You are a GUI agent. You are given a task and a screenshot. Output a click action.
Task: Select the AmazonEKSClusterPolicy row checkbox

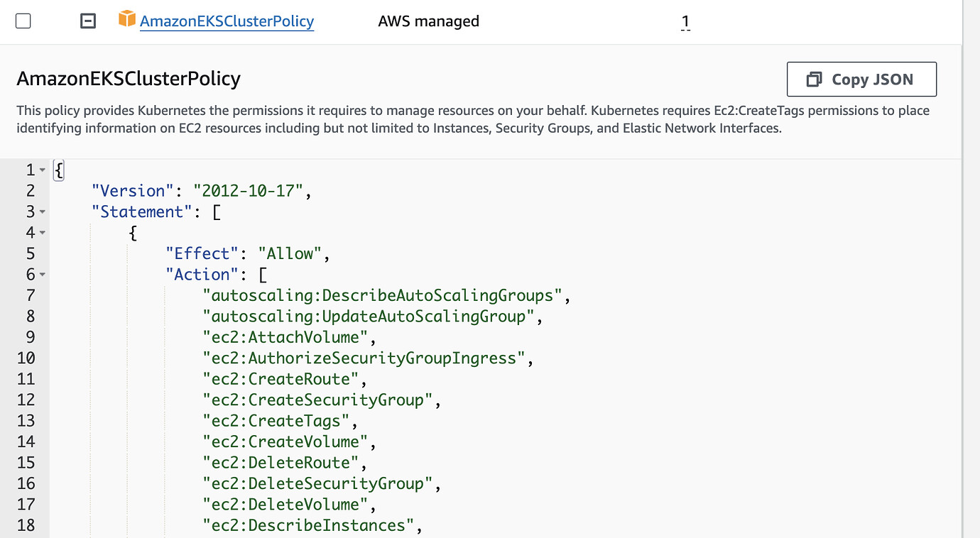(x=23, y=21)
